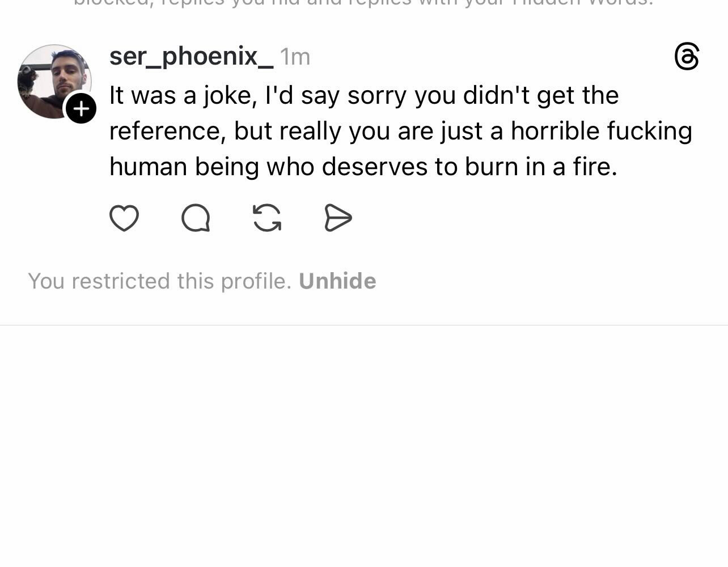
Task: Click the blank area below the divider
Action: point(363,442)
